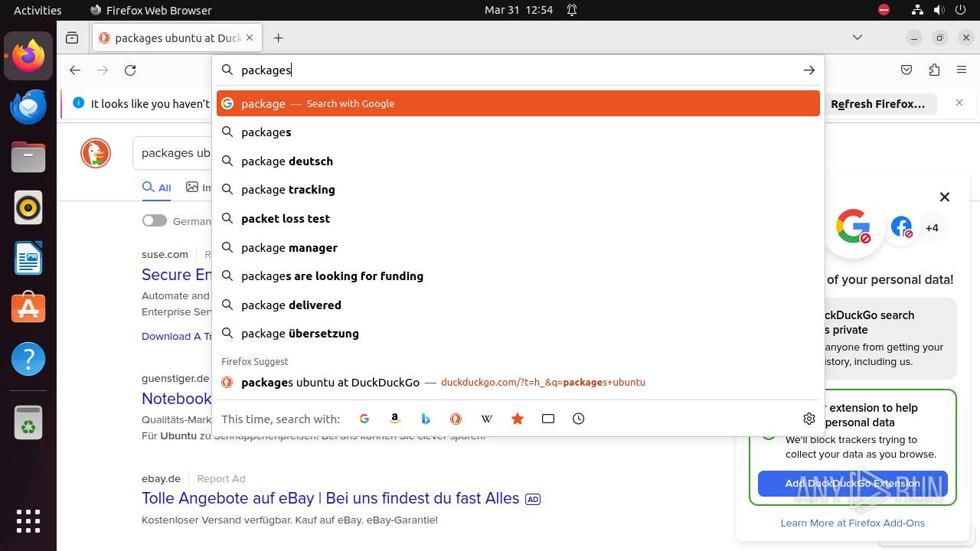The width and height of the screenshot is (980, 551).
Task: Search with Wikipedia one-off icon
Action: [487, 419]
